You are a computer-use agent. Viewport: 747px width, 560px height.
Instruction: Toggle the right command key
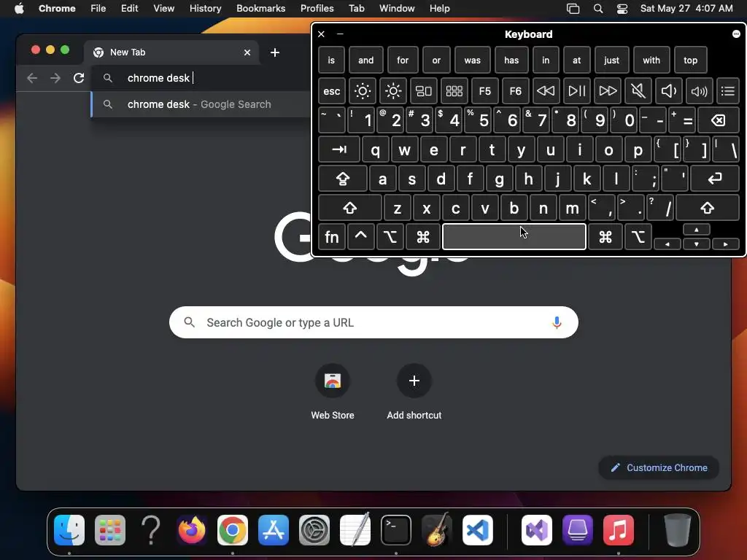click(605, 237)
